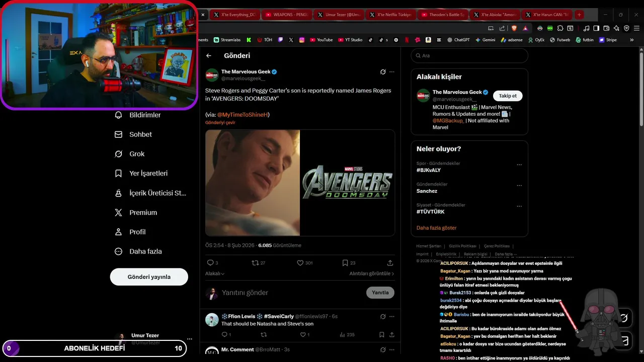
Task: Open #BJKvALY trending topic
Action: [429, 170]
